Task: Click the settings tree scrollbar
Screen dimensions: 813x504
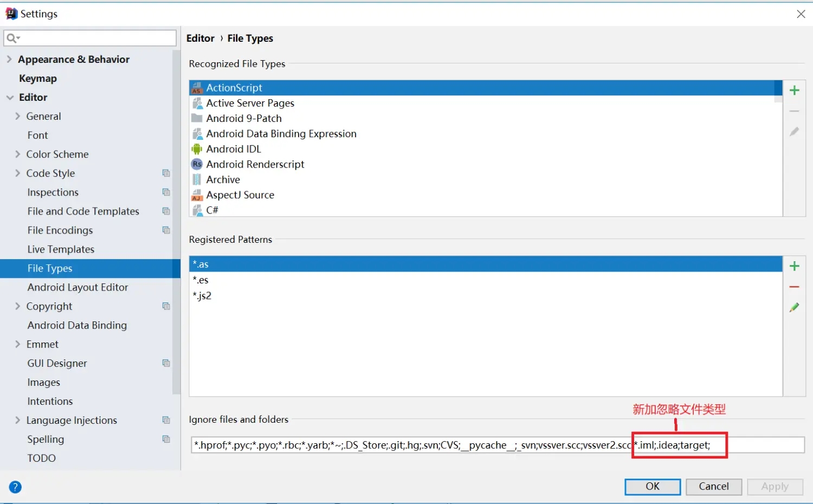Action: [176, 222]
